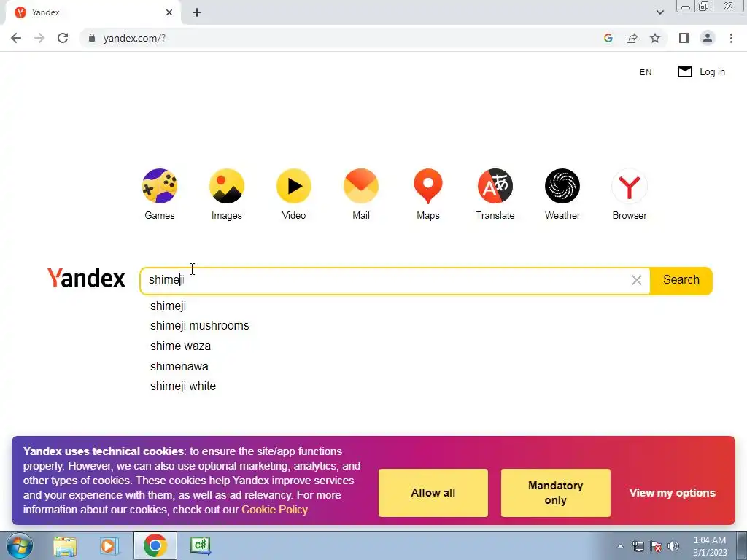Open Chrome three-dot menu
This screenshot has height=560, width=747.
pyautogui.click(x=731, y=38)
